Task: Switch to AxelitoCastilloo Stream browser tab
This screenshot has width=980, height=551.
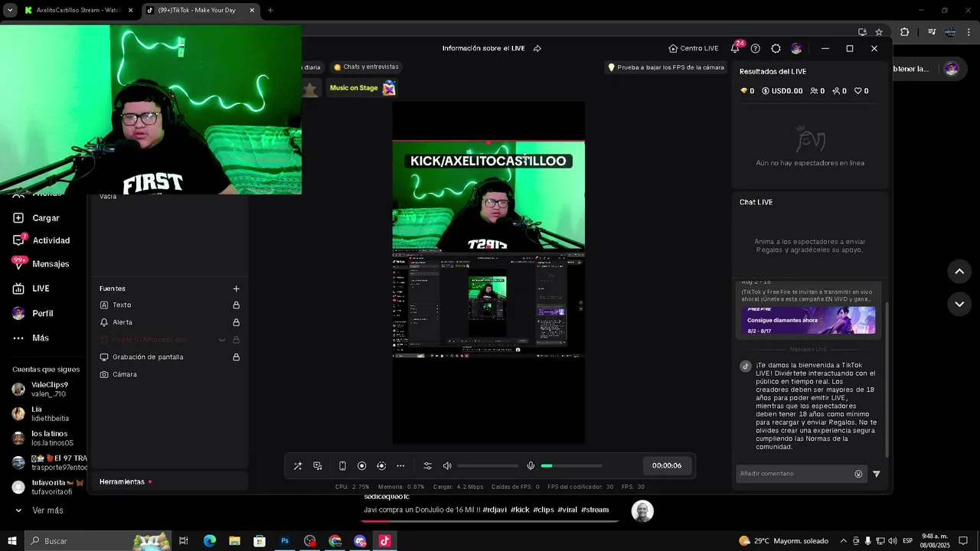Action: [79, 11]
